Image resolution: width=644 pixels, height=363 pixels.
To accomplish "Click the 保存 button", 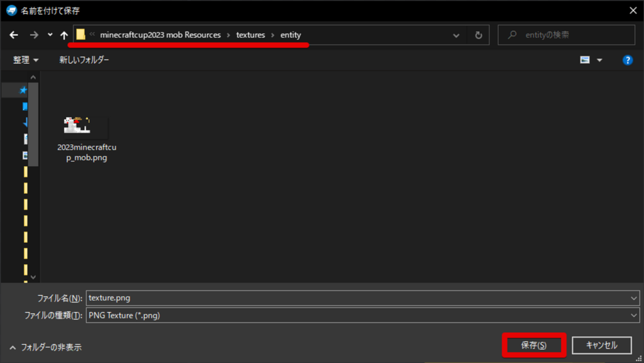I will (x=534, y=345).
